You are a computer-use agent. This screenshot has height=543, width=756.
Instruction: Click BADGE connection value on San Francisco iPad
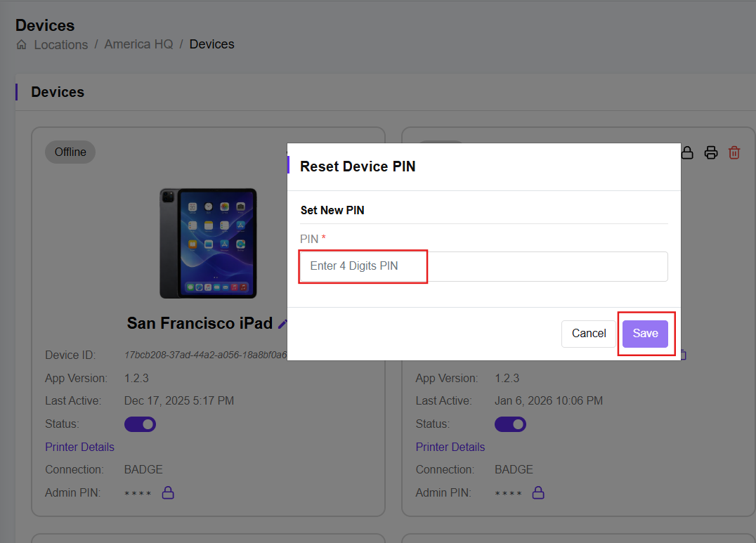click(143, 470)
